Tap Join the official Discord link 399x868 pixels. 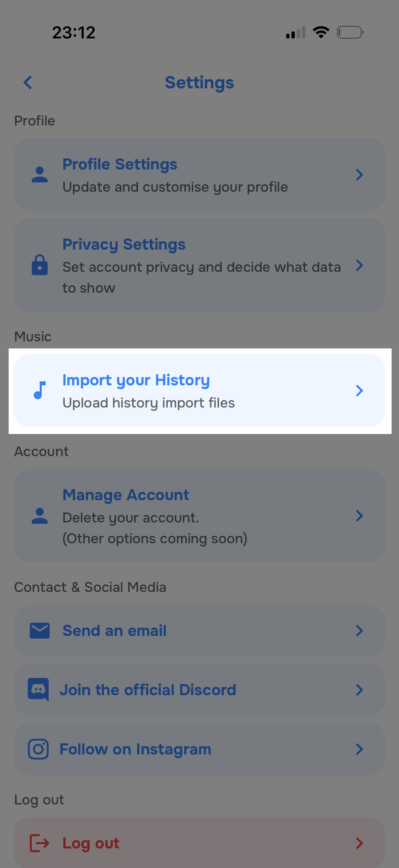[x=148, y=690]
